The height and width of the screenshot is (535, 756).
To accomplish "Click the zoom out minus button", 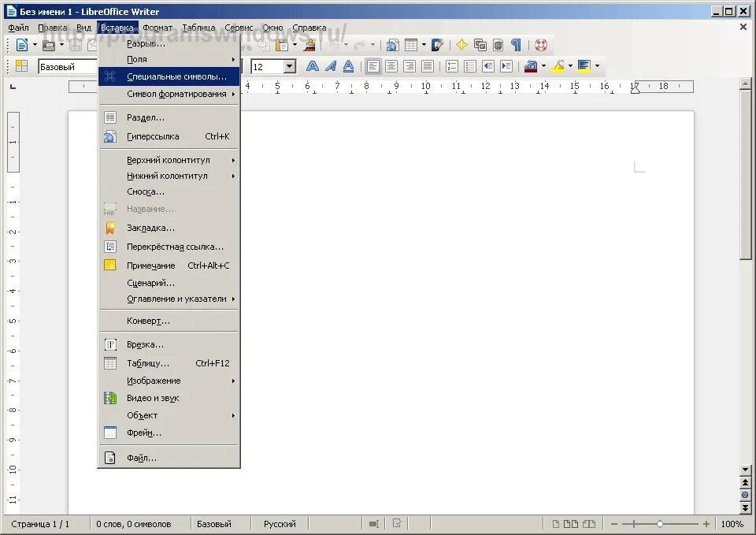I will point(614,524).
